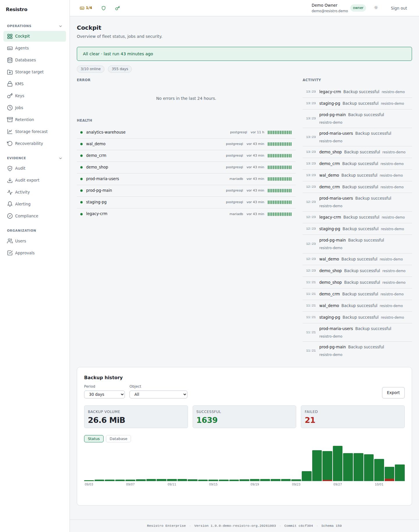
Task: Click the 09/27 chart axis label
Action: click(338, 485)
